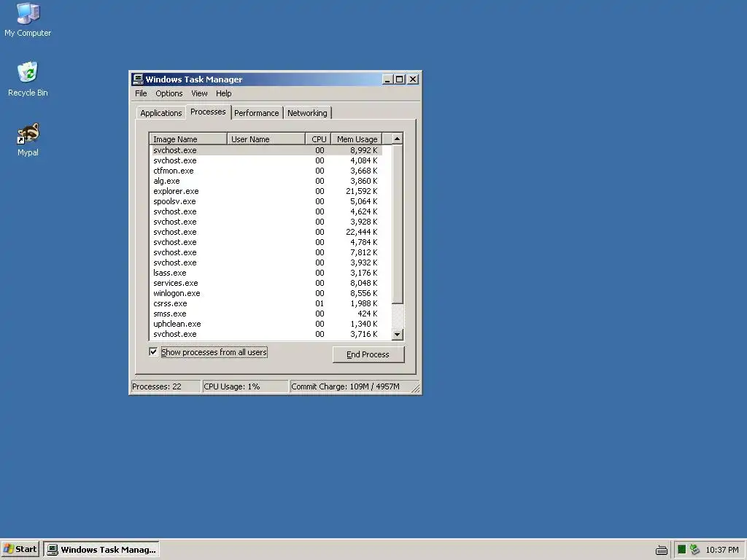Select svchost.exe using 7,812 K memory
This screenshot has width=747, height=560.
[x=266, y=252]
